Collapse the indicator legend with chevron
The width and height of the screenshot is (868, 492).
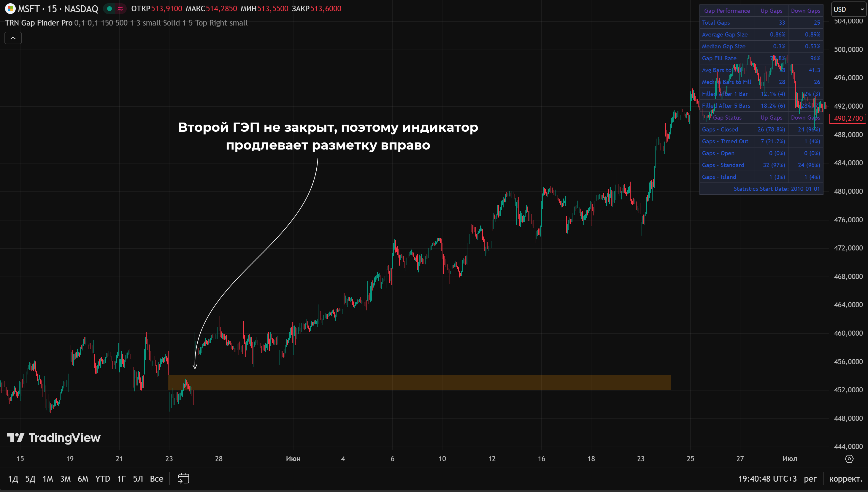click(x=13, y=38)
